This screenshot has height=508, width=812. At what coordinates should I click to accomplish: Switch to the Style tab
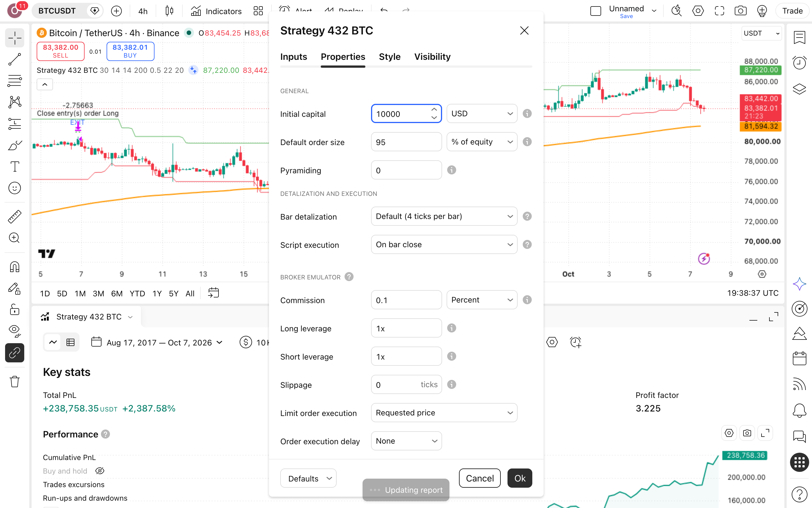pyautogui.click(x=390, y=57)
